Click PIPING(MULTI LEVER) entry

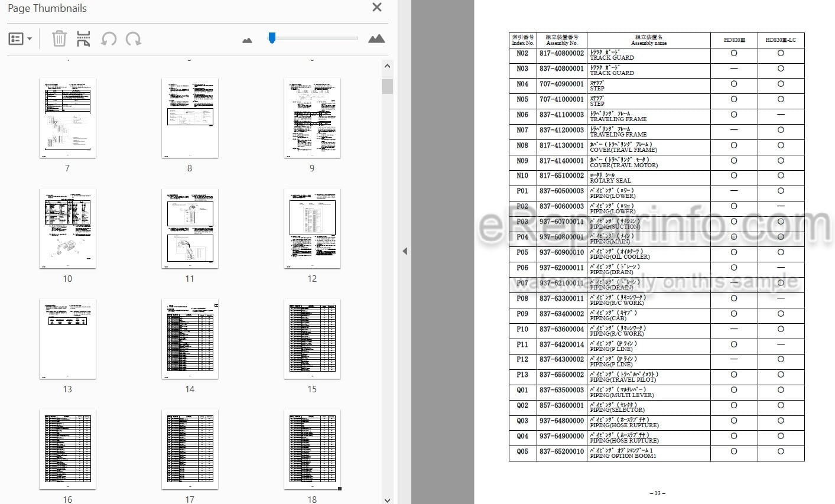(622, 395)
